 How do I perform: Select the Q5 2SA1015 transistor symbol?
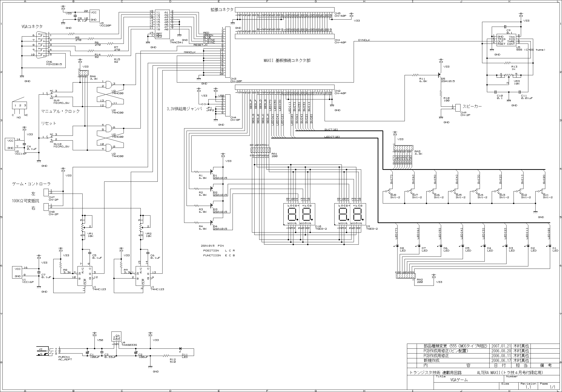click(x=439, y=75)
